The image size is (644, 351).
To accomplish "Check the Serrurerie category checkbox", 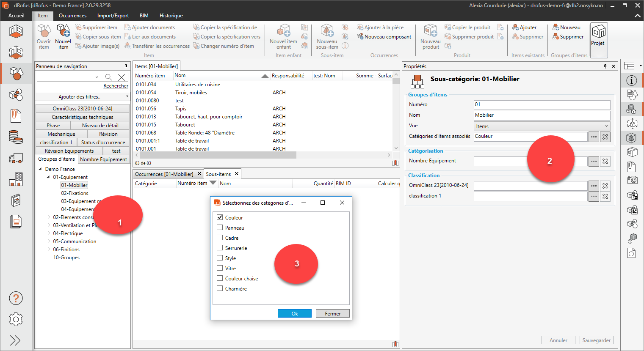I will tap(220, 248).
